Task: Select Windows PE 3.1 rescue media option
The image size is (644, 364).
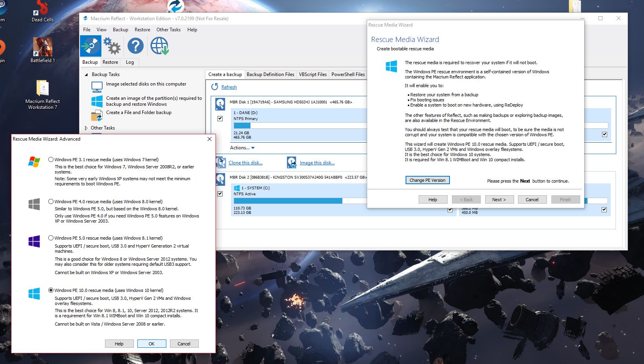Action: [x=51, y=160]
